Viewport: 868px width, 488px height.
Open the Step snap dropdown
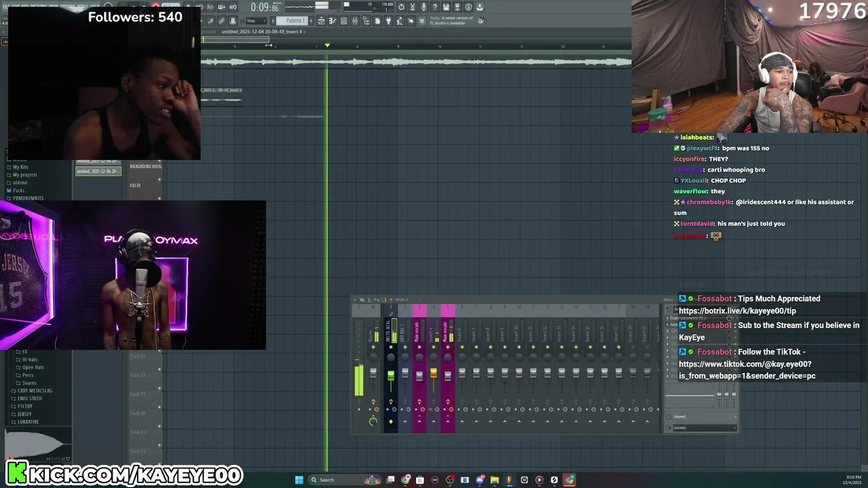(255, 21)
